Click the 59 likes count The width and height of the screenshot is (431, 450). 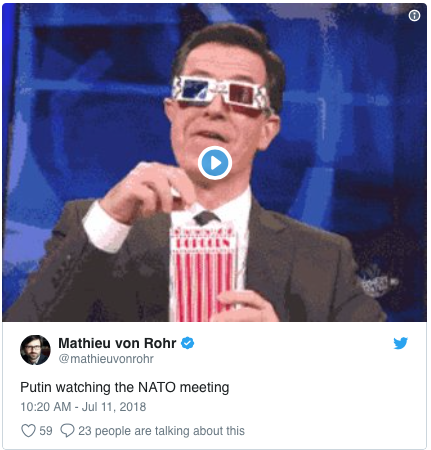[46, 431]
